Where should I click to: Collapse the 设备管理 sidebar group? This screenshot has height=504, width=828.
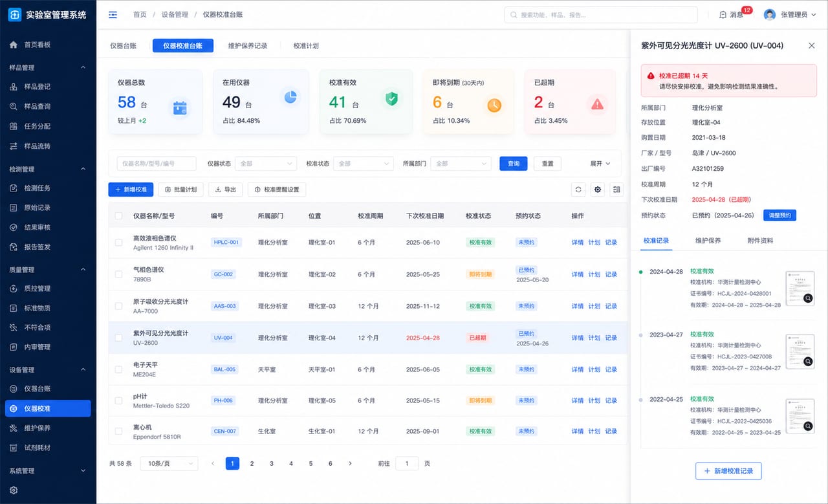coord(82,369)
